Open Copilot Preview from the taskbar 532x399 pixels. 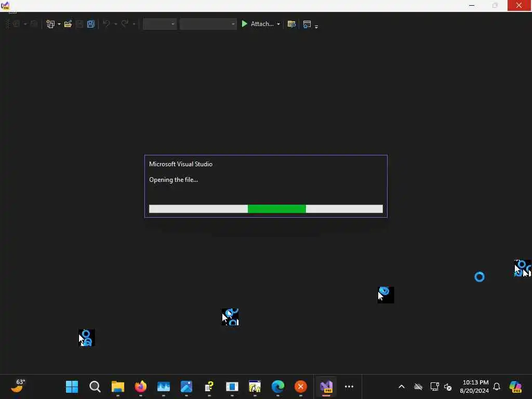click(515, 387)
